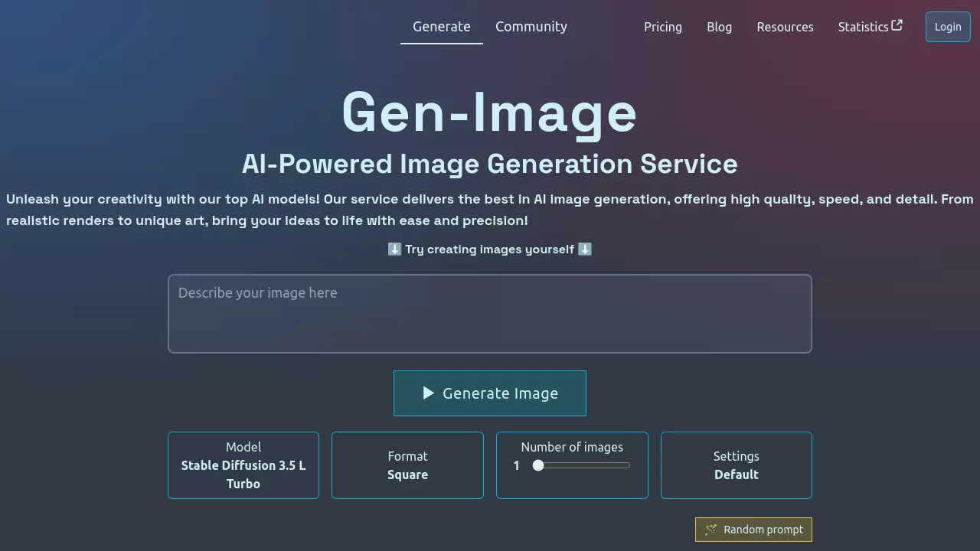
Task: Click the 'Try creating images yourself' text
Action: (490, 249)
